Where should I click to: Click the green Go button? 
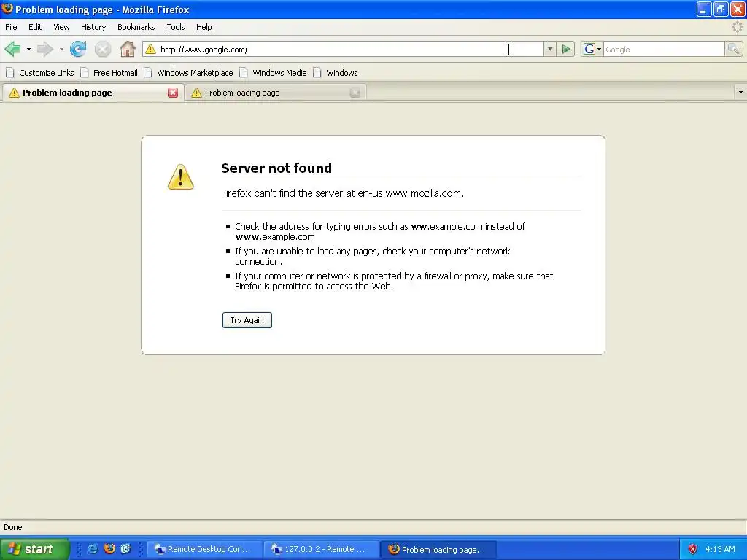pyautogui.click(x=566, y=49)
